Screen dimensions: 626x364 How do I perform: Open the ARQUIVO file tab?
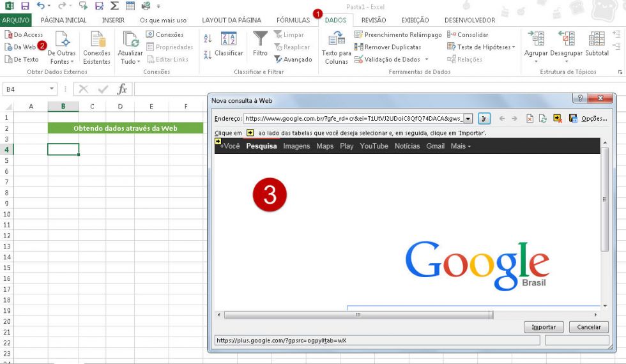(15, 20)
